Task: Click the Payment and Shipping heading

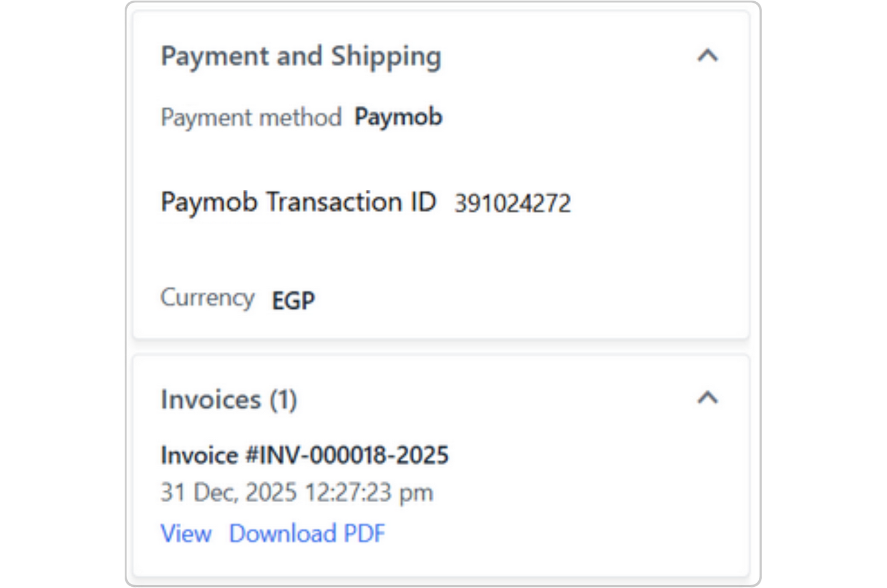Action: coord(302,56)
